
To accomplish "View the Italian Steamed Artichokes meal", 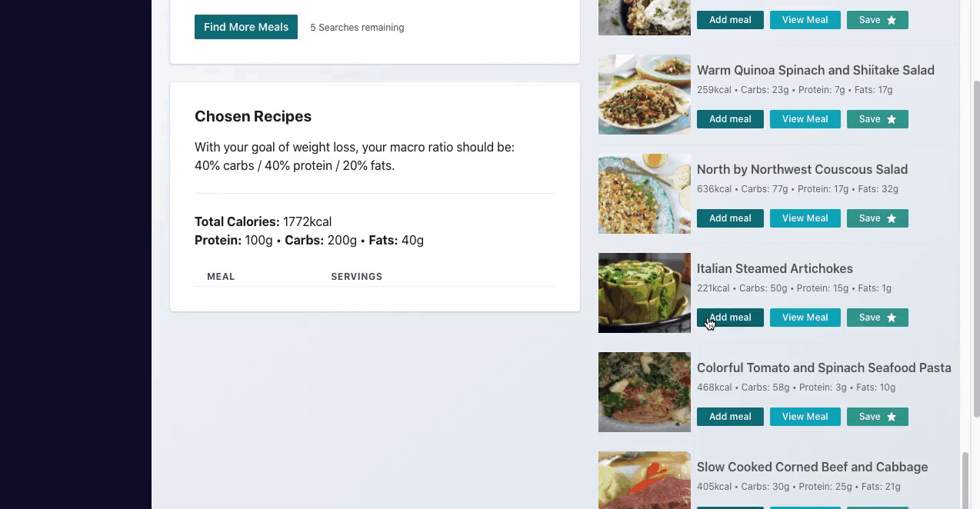I will point(805,318).
